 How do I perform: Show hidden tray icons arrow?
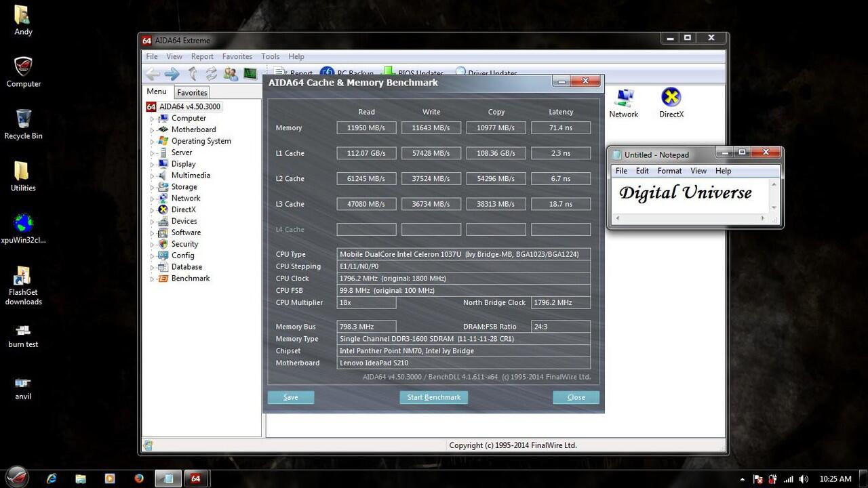click(x=743, y=479)
